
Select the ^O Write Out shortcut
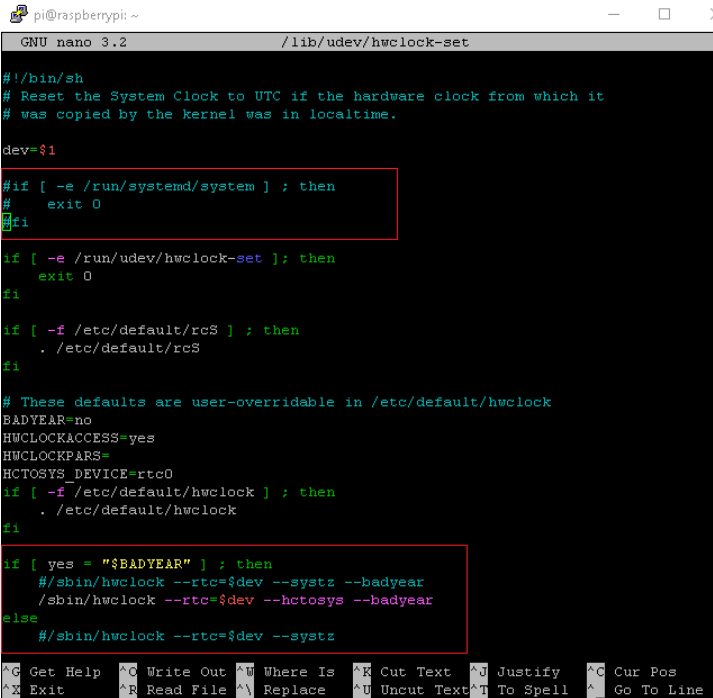(x=173, y=672)
